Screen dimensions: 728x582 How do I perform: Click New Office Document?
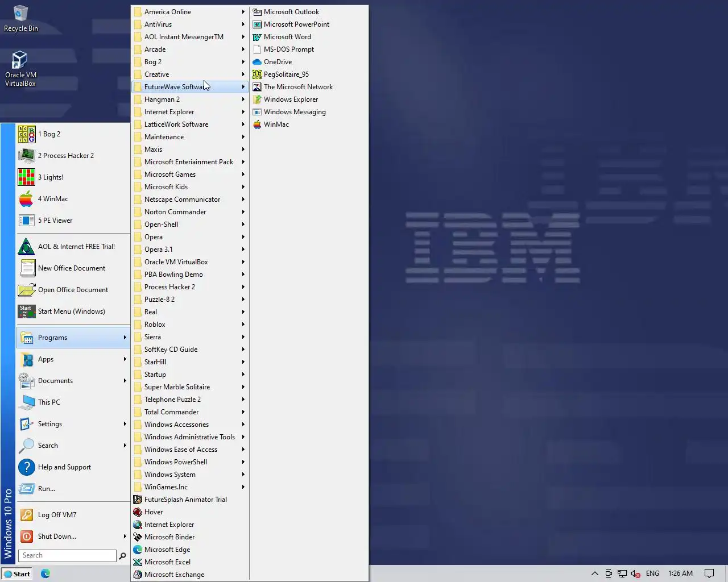point(73,268)
